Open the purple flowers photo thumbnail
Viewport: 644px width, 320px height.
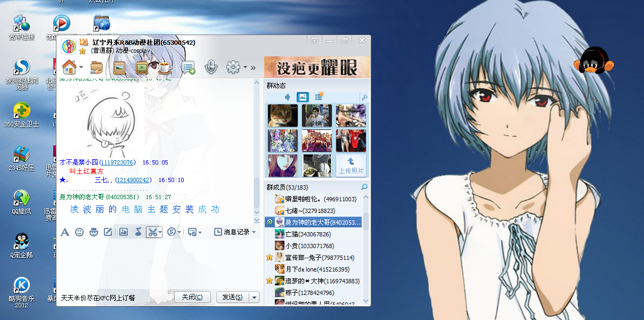click(x=283, y=141)
